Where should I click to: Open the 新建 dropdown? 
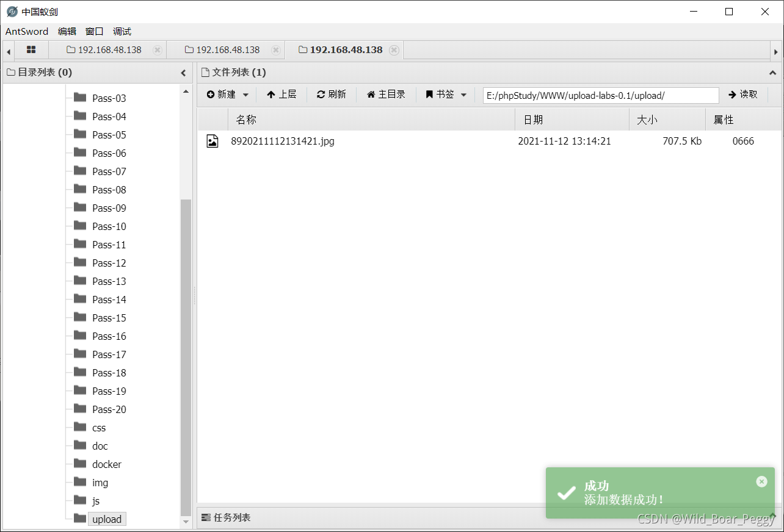(x=228, y=95)
